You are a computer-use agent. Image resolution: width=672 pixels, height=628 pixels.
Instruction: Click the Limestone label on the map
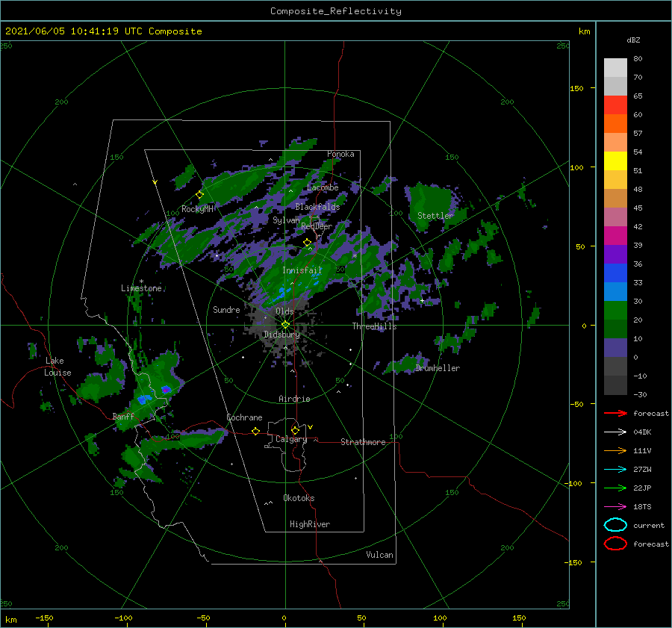click(x=141, y=288)
